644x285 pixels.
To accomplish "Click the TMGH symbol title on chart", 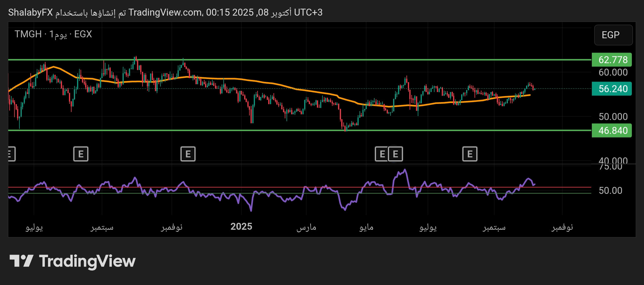I will click(28, 34).
